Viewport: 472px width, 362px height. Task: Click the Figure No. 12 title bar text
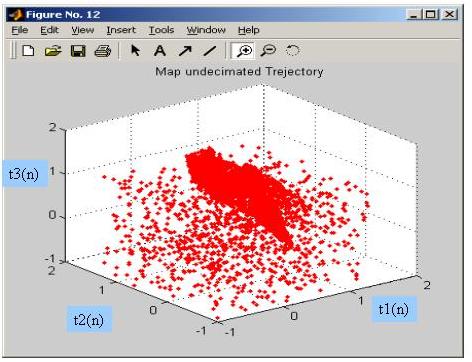point(63,14)
